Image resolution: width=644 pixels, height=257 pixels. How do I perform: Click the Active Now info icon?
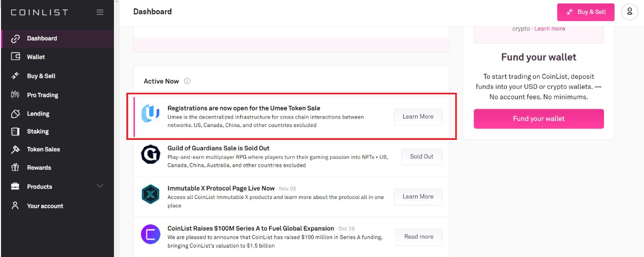point(187,81)
